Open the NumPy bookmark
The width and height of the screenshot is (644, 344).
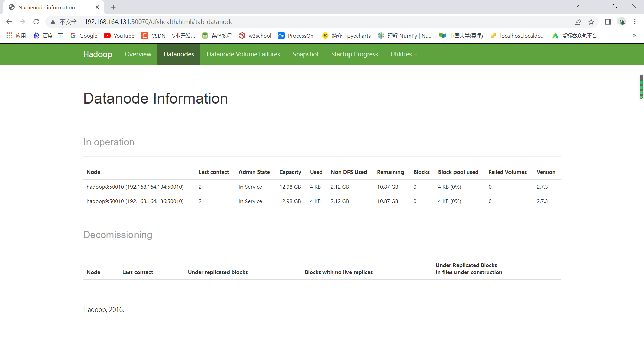pyautogui.click(x=405, y=36)
